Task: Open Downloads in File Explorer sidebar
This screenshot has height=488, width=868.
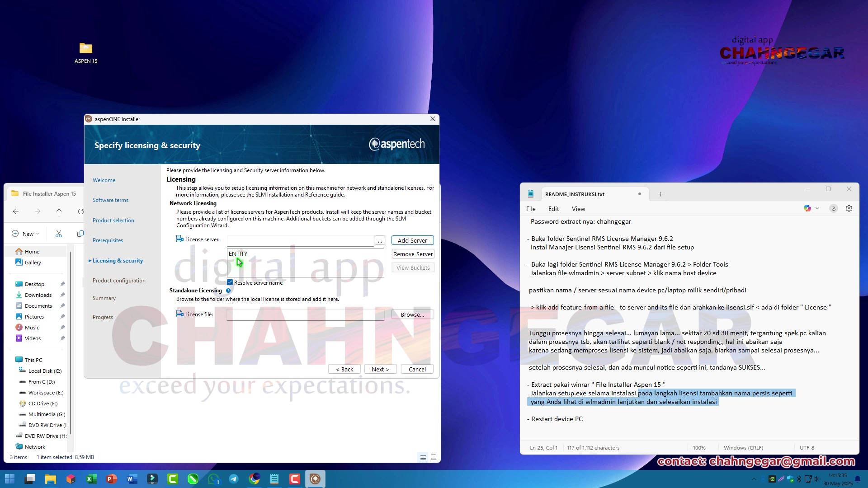Action: point(38,295)
